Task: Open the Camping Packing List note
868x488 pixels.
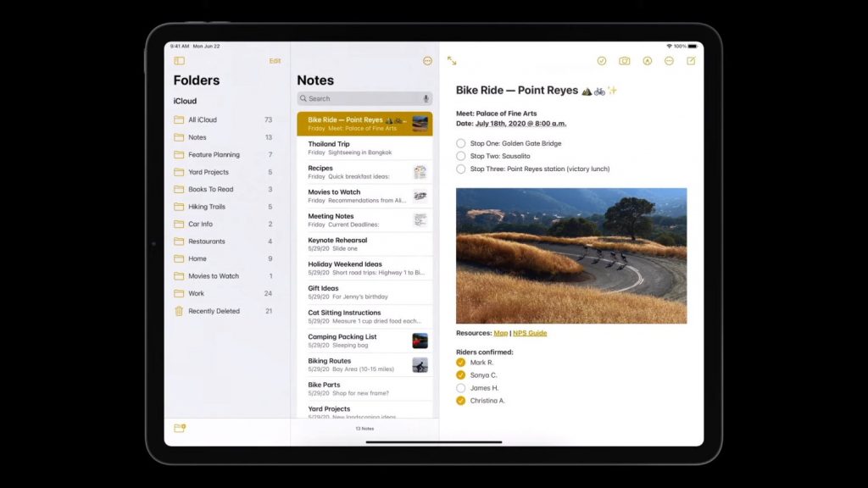Action: click(364, 341)
